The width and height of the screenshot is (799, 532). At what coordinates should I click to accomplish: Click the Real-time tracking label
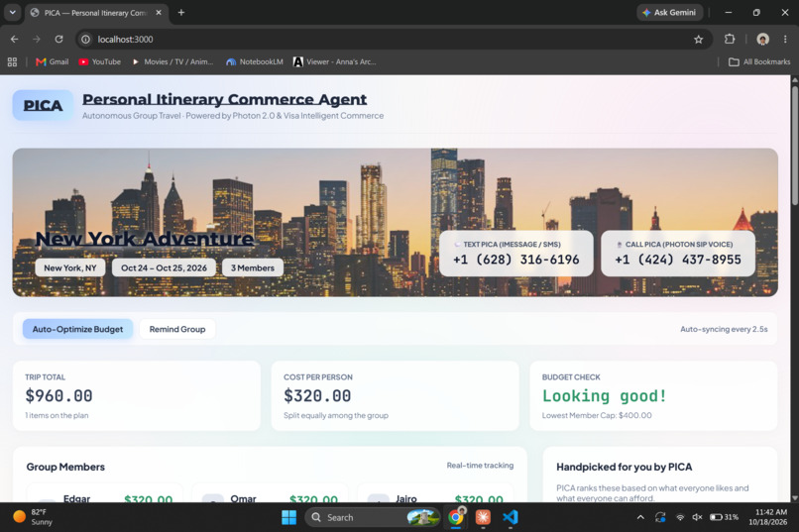(x=480, y=466)
